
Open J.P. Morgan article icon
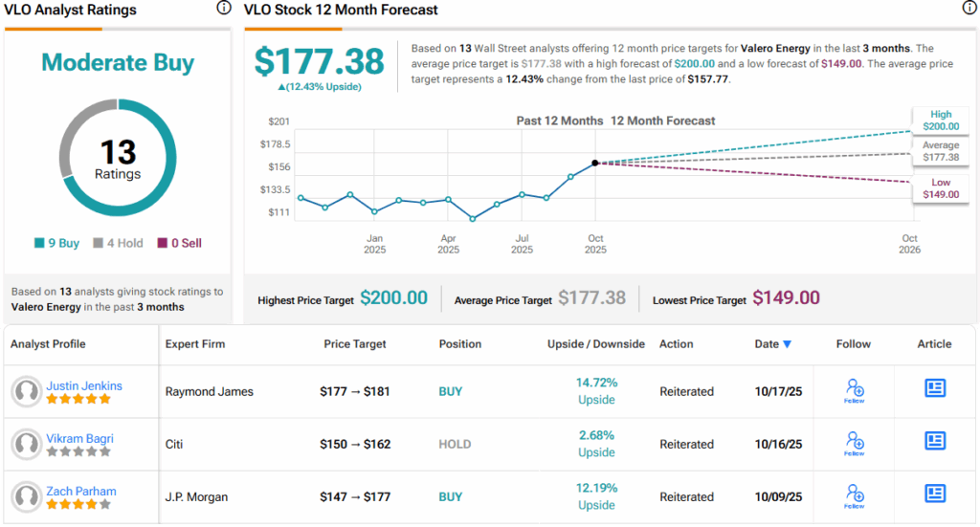click(x=935, y=493)
